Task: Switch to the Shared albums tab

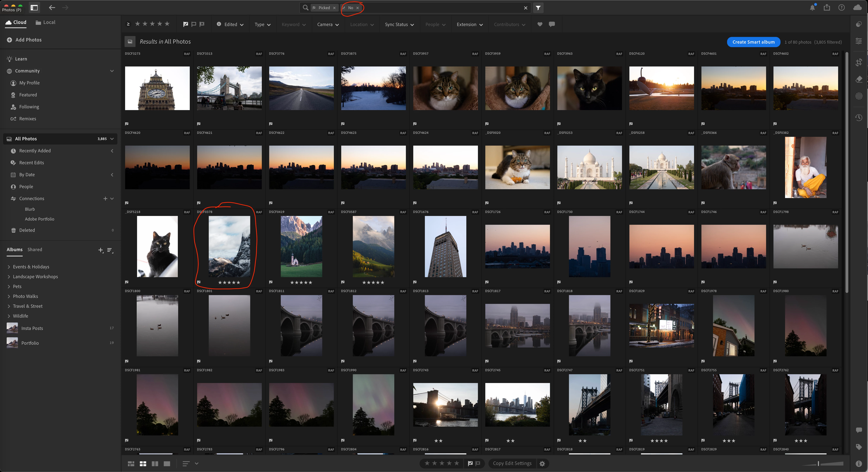Action: click(x=35, y=250)
